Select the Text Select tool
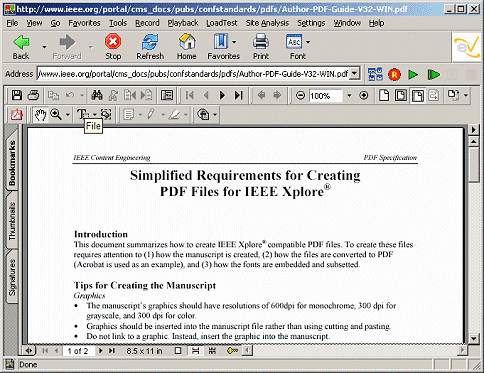The image size is (484, 373). 82,115
